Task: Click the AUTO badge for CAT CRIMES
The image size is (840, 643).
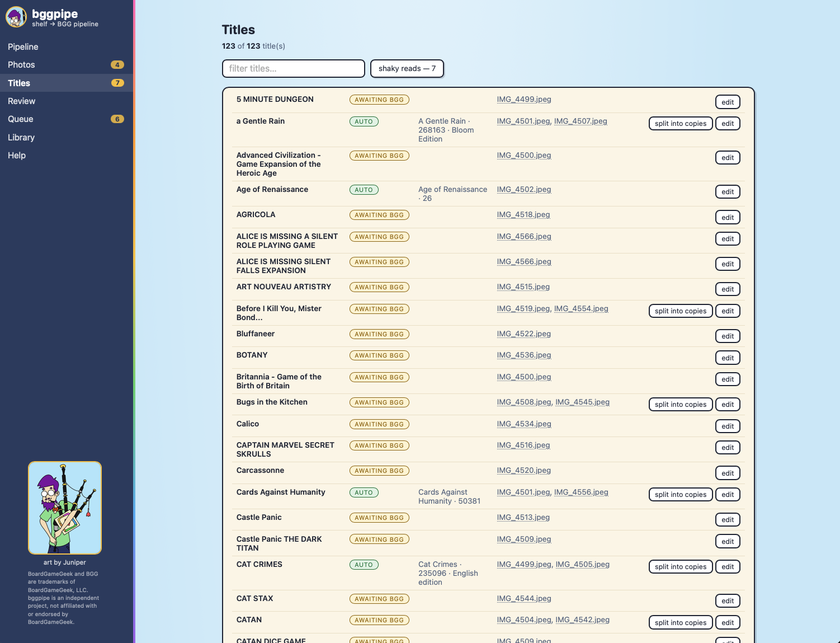Action: pyautogui.click(x=364, y=565)
